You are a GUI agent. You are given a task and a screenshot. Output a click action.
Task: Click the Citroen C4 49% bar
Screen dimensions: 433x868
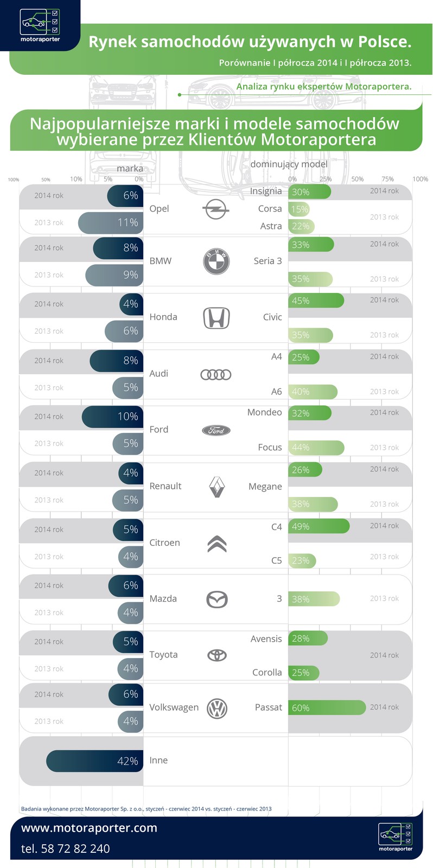click(x=319, y=526)
